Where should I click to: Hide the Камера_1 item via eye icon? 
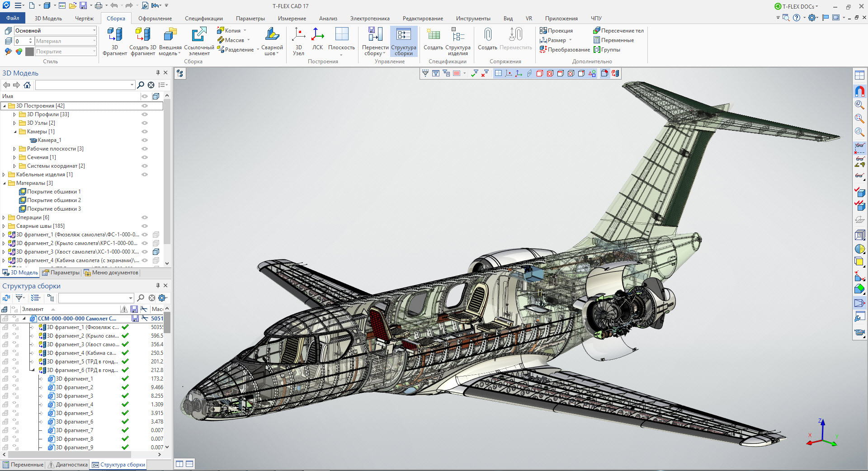coord(145,140)
